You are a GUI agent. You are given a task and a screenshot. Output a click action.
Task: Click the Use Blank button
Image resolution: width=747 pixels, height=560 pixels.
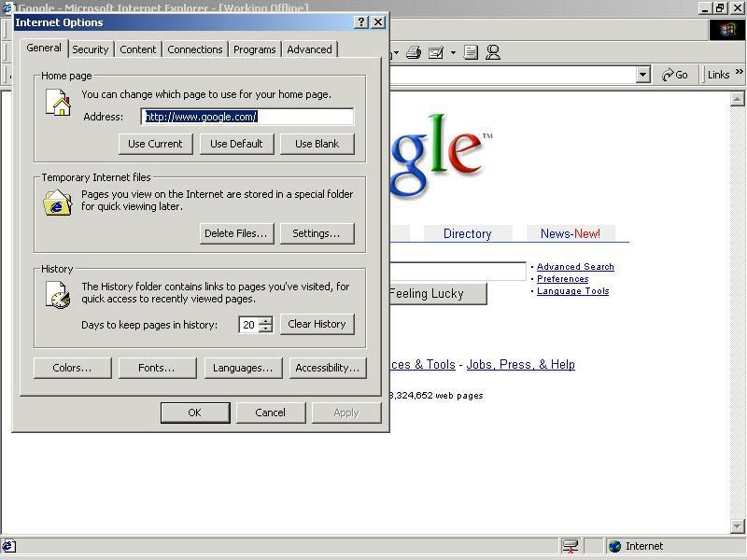click(317, 144)
